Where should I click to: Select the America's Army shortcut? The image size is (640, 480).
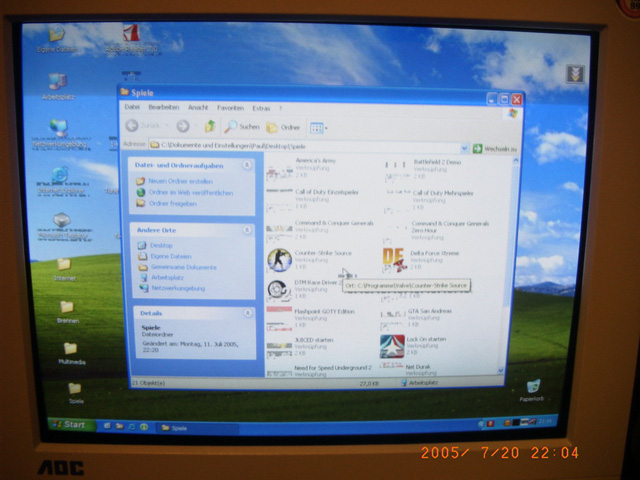(x=301, y=168)
